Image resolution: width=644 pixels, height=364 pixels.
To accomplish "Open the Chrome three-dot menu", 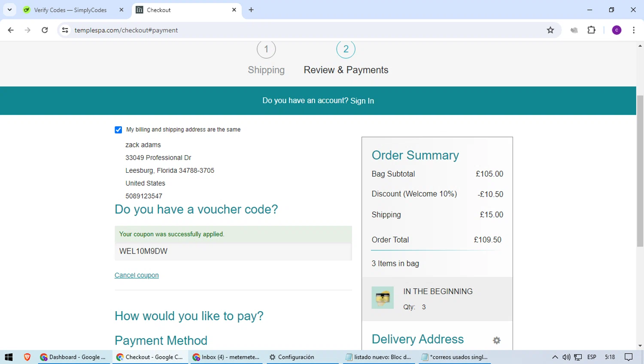I will pos(634,30).
